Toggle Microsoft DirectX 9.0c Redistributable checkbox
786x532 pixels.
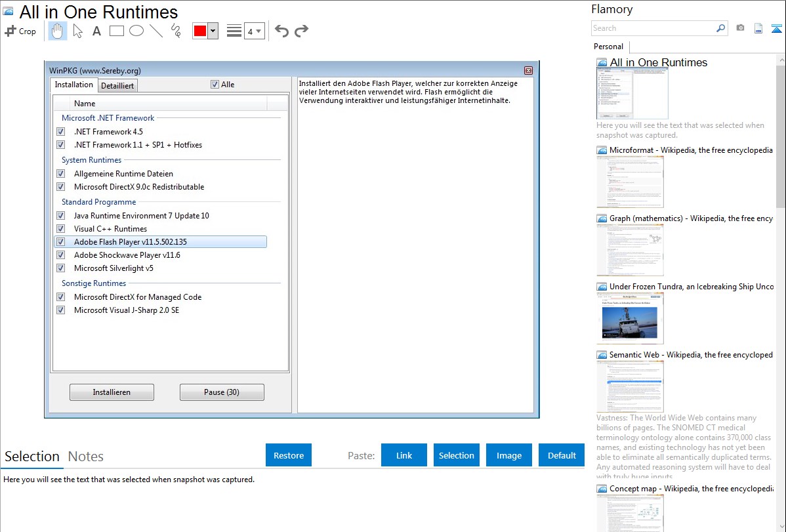coord(60,187)
